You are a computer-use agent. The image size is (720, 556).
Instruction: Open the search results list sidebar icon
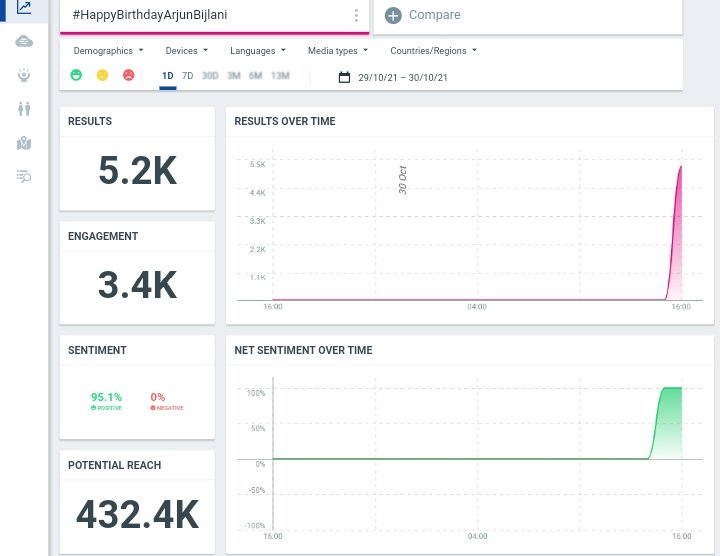point(24,176)
